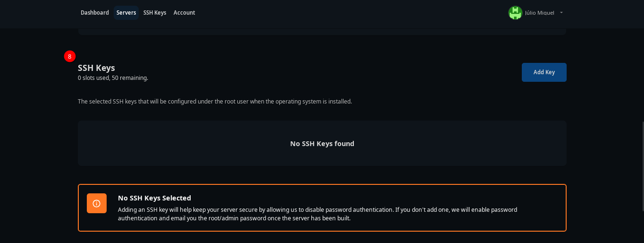
Task: Go to the Servers nav item
Action: click(x=126, y=13)
